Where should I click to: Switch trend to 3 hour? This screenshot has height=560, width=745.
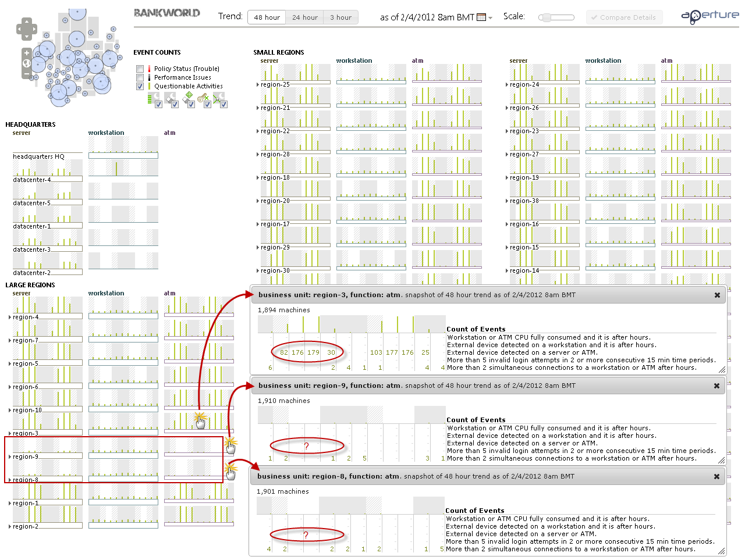340,17
